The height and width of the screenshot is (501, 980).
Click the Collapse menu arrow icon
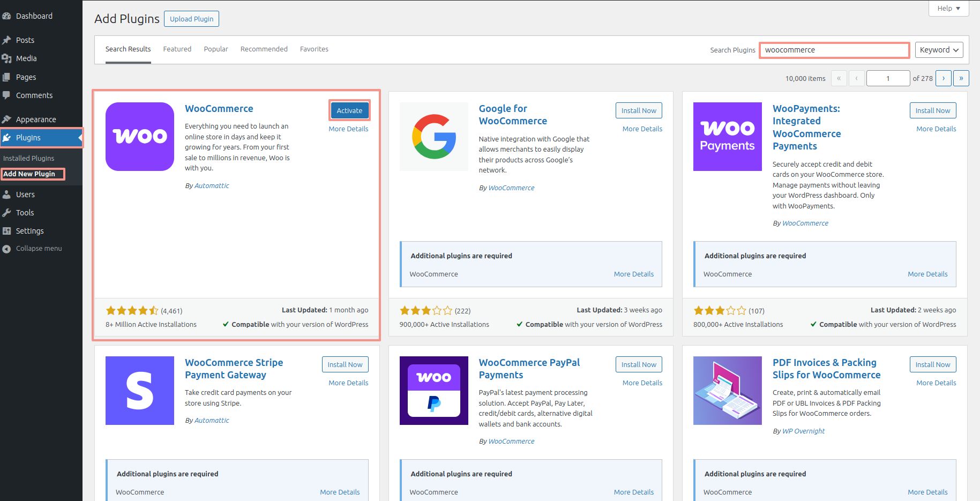(6, 249)
